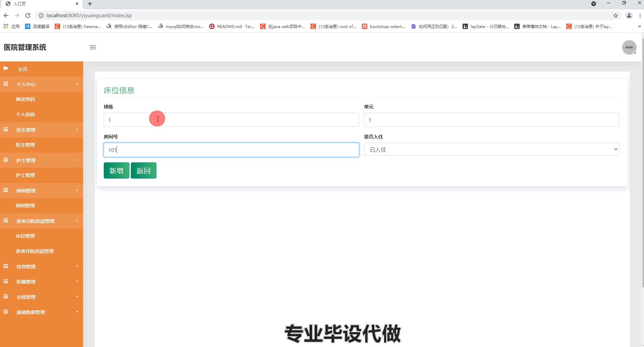Expand the 基础数据管理 menu group

pyautogui.click(x=42, y=312)
